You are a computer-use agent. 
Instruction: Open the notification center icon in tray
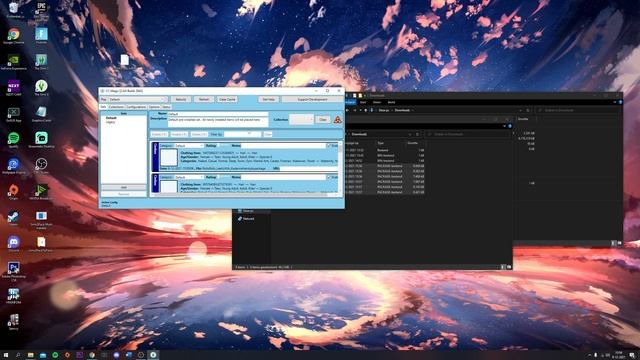(x=632, y=355)
